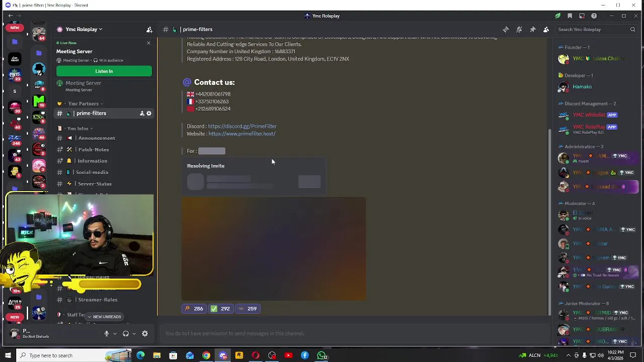Jump to NEW UNREADS pill
The image size is (644, 362).
coord(104,317)
